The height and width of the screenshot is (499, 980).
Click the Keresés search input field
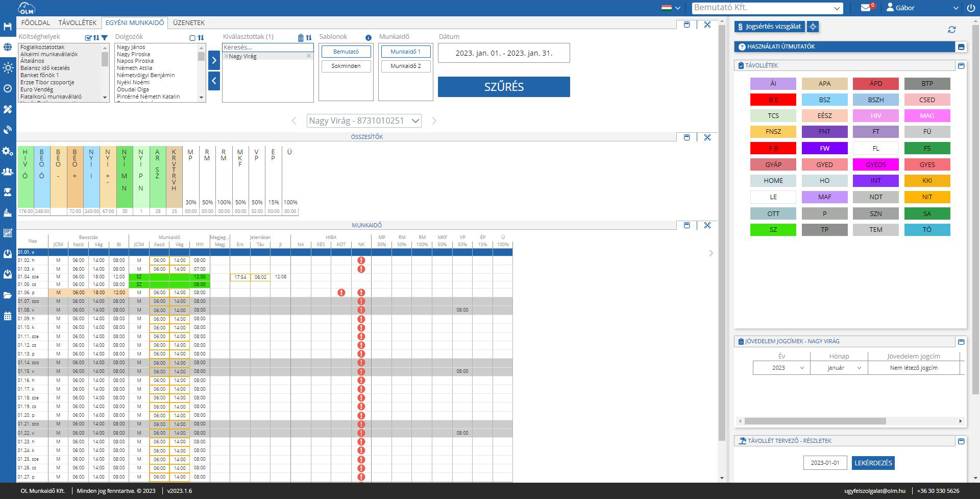tap(267, 47)
